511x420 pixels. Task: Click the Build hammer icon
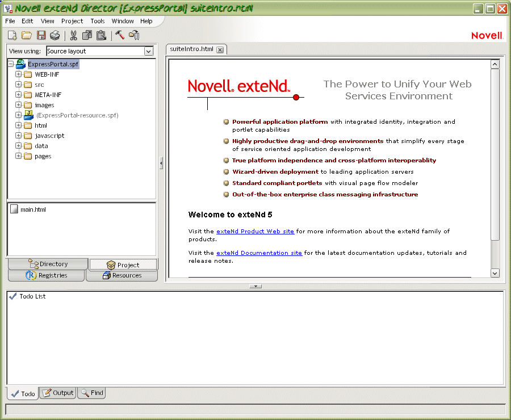click(120, 35)
